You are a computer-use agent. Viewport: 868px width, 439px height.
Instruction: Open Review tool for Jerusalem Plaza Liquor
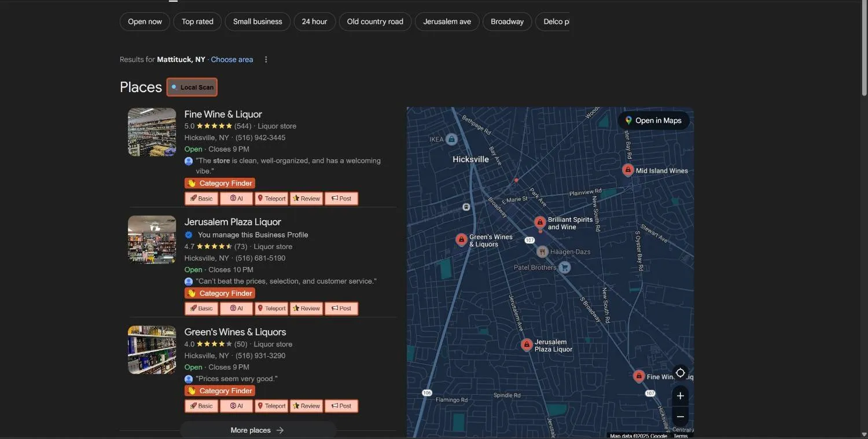coord(306,309)
